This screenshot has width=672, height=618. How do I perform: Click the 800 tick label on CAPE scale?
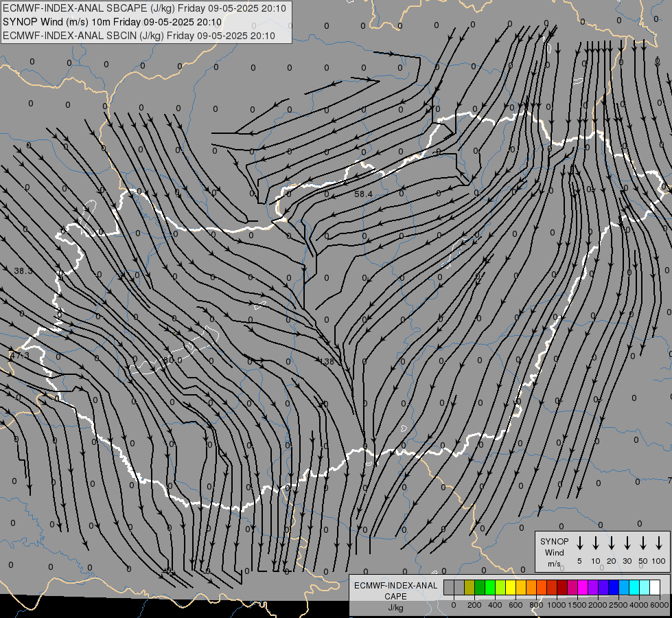[x=536, y=605]
